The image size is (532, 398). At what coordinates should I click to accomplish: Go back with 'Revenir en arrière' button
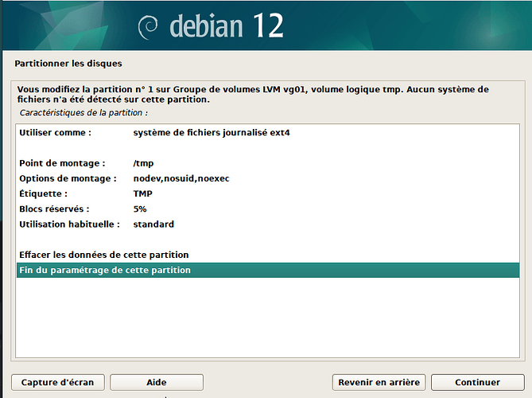(379, 382)
